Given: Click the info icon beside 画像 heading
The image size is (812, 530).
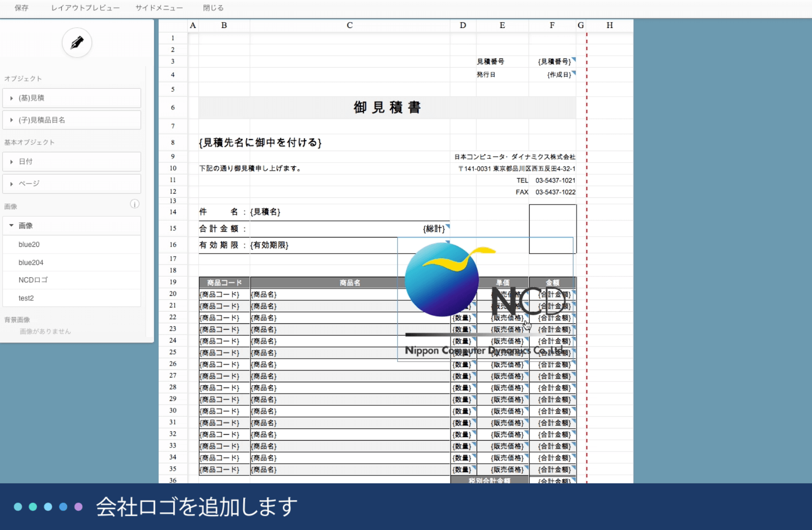Looking at the screenshot, I should tap(135, 204).
